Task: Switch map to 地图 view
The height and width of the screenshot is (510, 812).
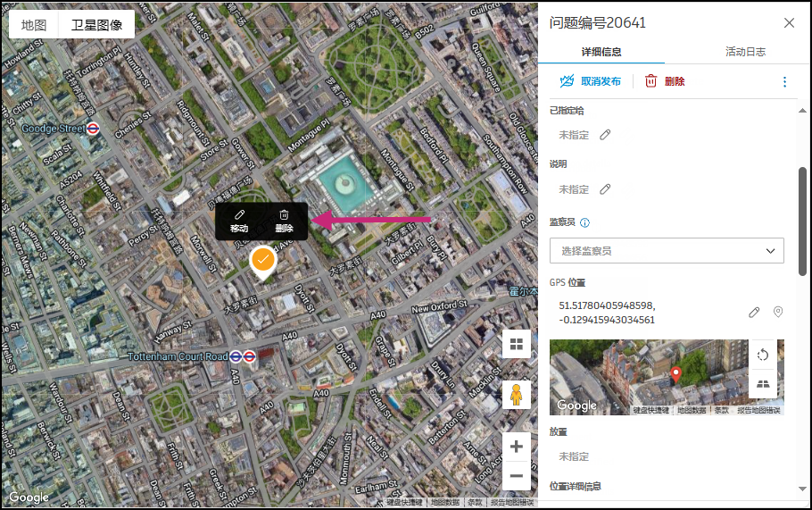Action: 34,25
